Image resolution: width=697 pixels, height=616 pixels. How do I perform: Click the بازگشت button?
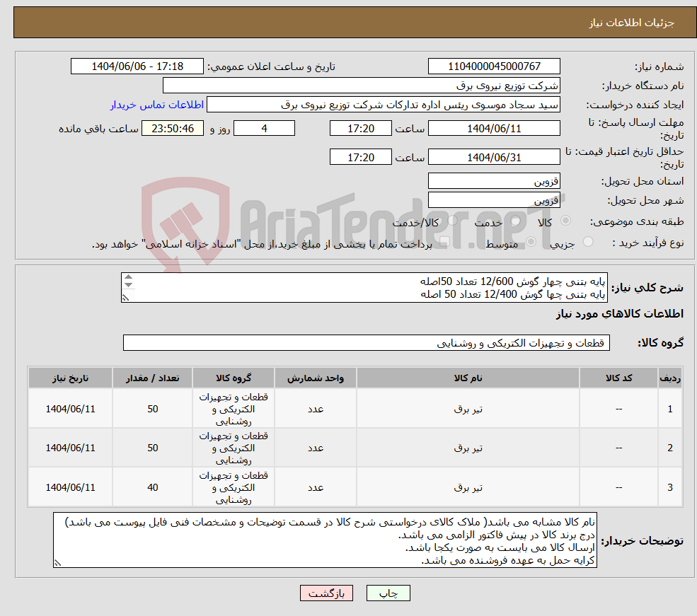click(x=326, y=593)
